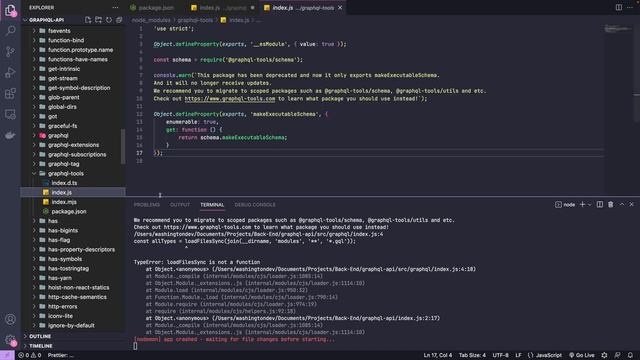This screenshot has width=640, height=360.
Task: Refresh the Explorer tree
Action: 109,20
